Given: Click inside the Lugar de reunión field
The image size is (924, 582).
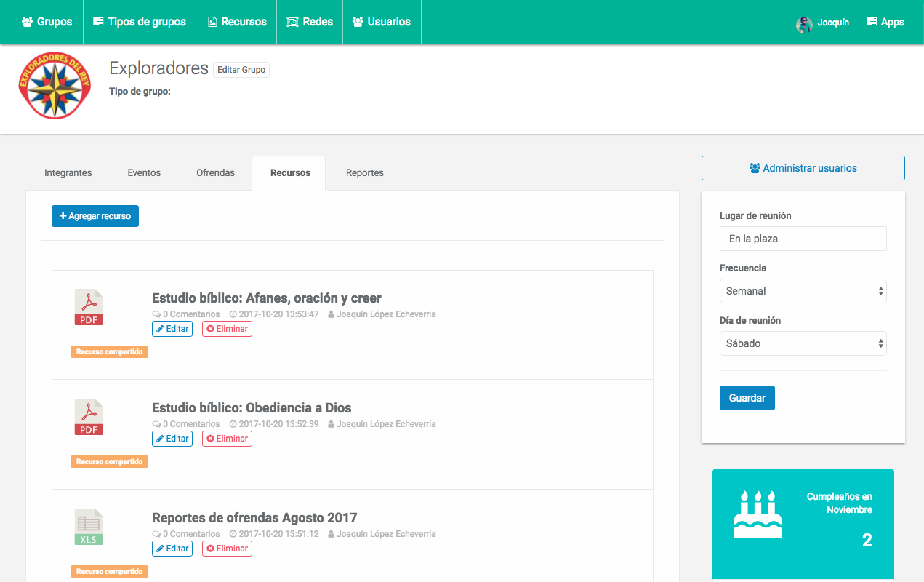Looking at the screenshot, I should coord(803,238).
